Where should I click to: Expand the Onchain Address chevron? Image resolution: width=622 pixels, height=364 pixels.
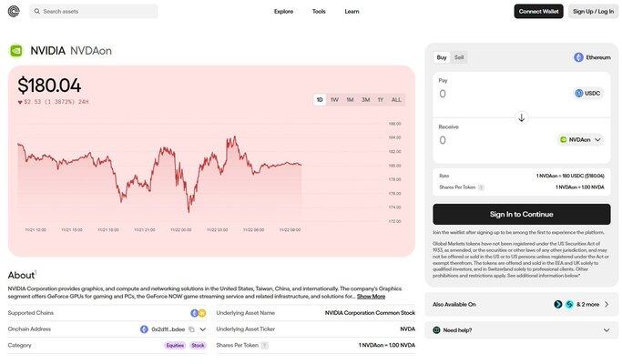pyautogui.click(x=203, y=329)
